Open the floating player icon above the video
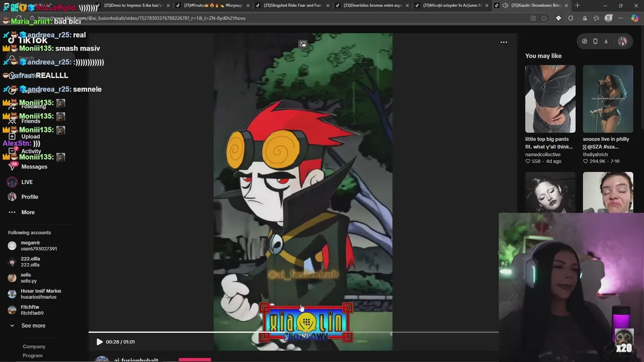This screenshot has width=644, height=362. click(303, 44)
